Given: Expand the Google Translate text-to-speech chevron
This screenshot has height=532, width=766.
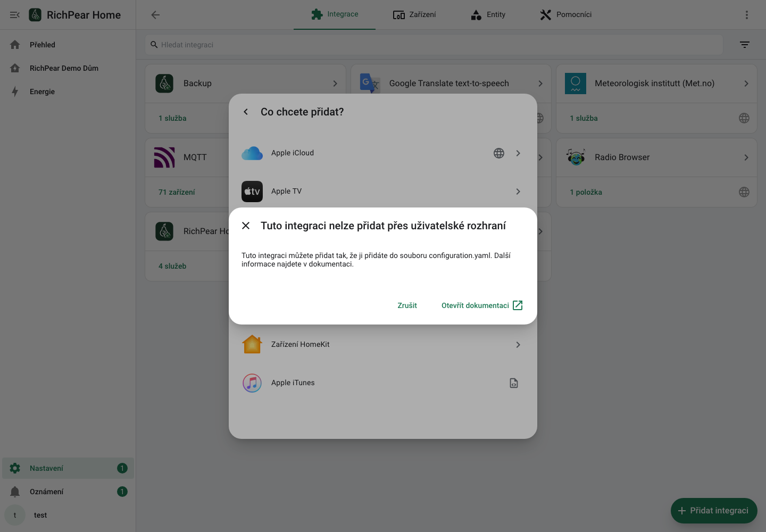Looking at the screenshot, I should [x=540, y=84].
